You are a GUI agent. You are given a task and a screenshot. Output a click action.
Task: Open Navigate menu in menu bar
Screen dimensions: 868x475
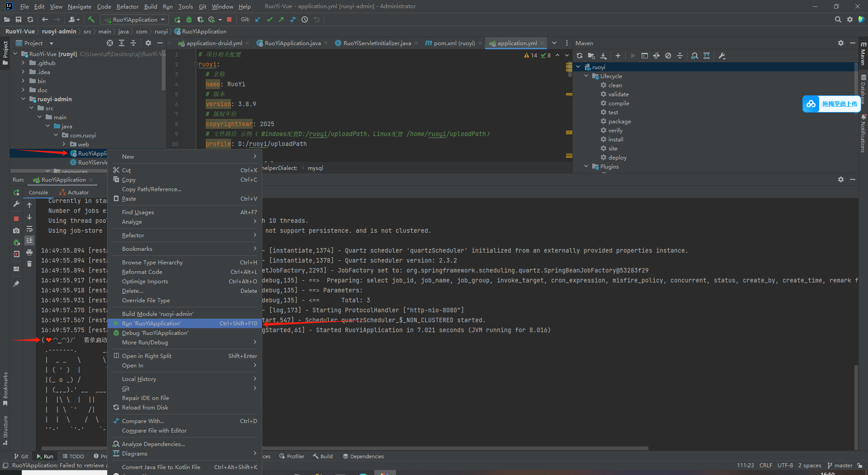pos(80,6)
